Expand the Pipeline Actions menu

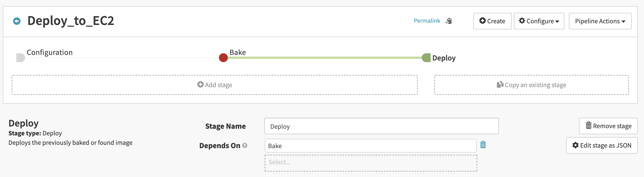pos(600,21)
